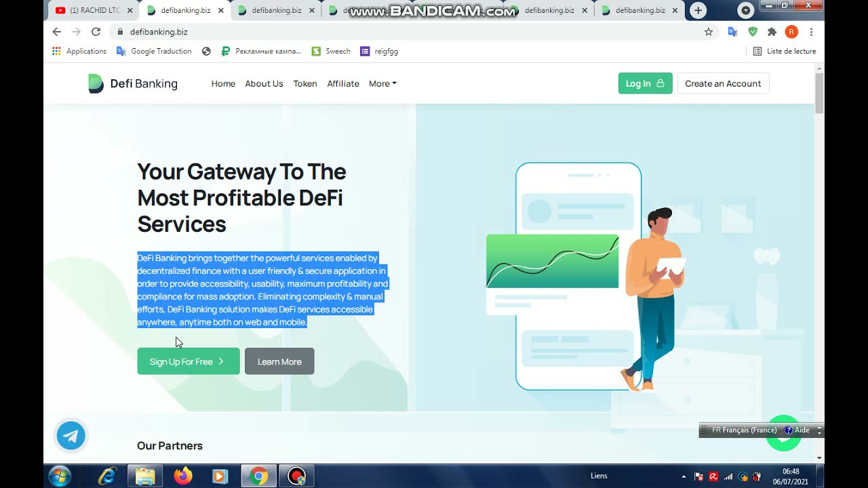The height and width of the screenshot is (488, 868).
Task: Click the Liens toolbar on taskbar
Action: coord(599,476)
